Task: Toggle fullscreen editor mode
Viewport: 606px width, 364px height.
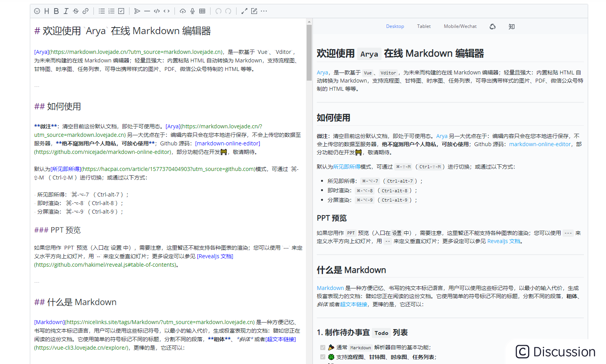Action: point(244,11)
